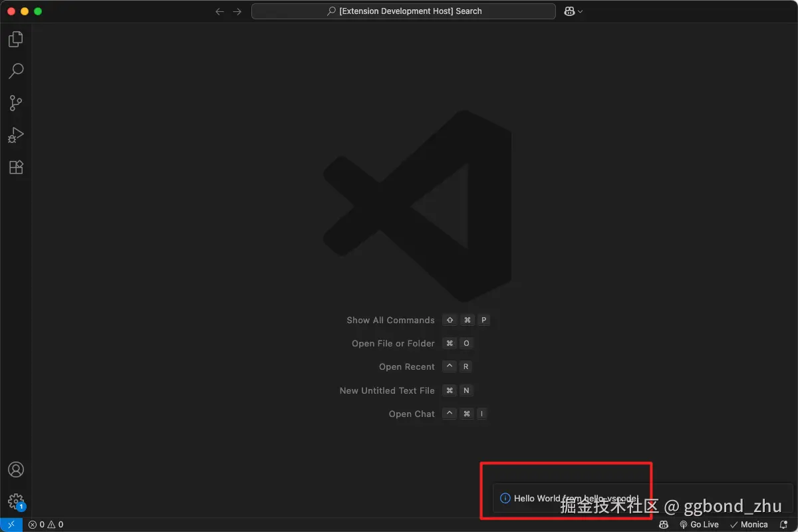Open the Run and Debug view

coord(16,135)
